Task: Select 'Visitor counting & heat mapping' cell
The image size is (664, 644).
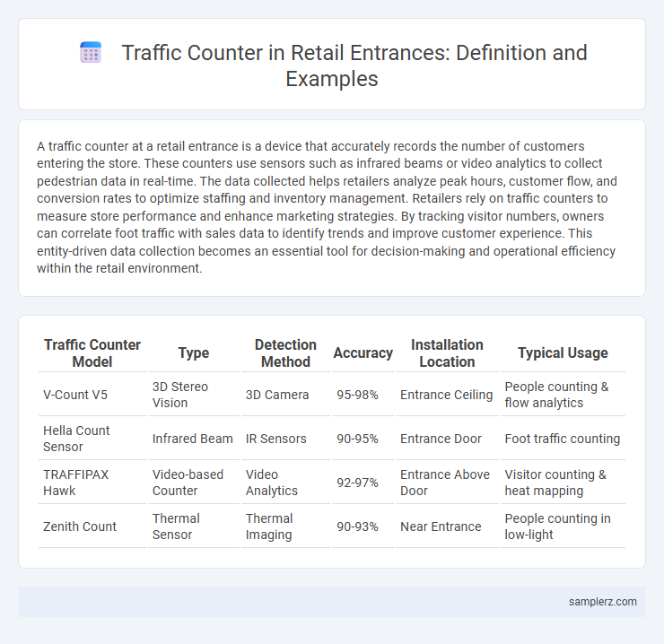Action: [x=563, y=483]
